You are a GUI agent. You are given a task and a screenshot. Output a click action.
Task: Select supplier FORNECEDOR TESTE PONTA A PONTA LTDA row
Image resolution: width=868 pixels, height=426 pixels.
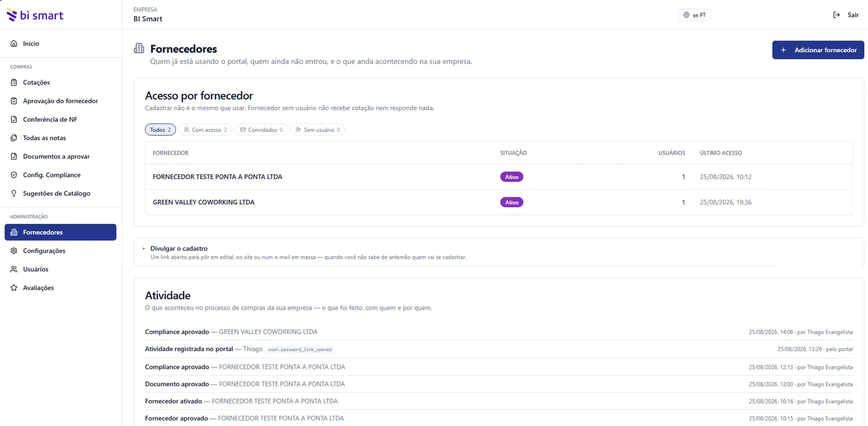click(498, 177)
